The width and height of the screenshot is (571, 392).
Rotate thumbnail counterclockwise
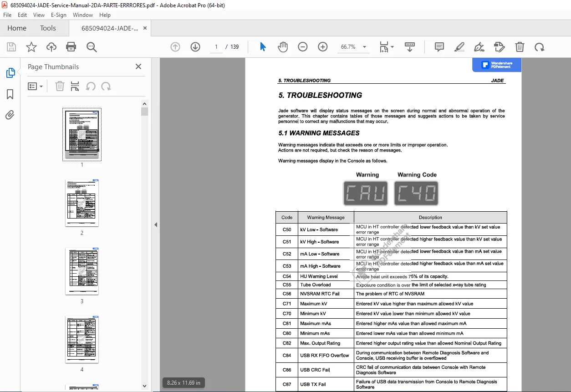tap(91, 86)
